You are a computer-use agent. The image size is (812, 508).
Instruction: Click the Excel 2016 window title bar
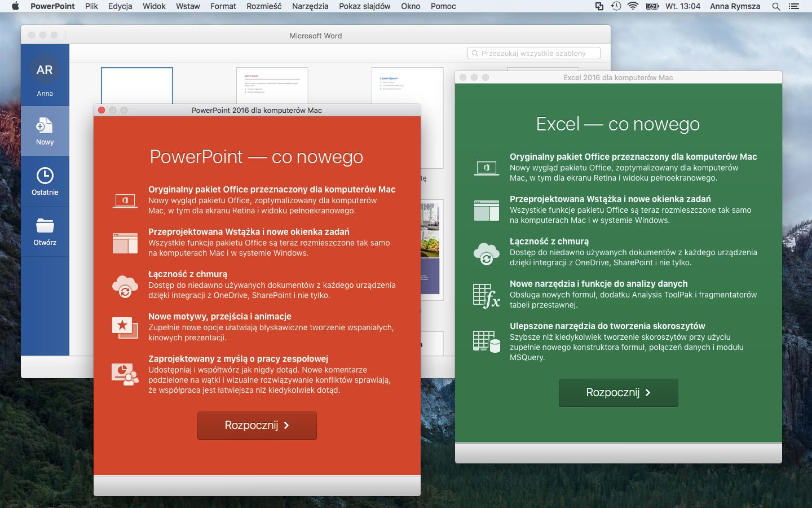click(618, 77)
